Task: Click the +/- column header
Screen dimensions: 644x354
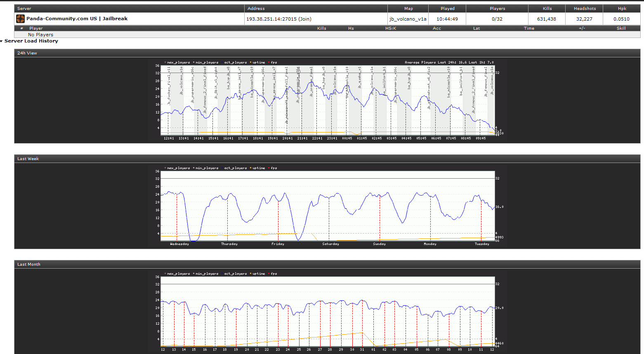Action: 582,28
